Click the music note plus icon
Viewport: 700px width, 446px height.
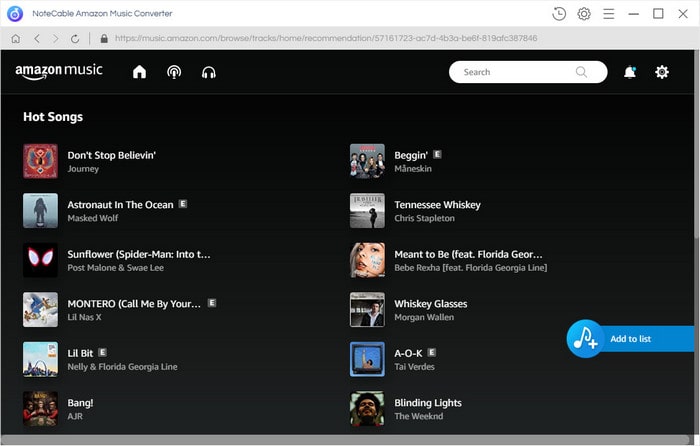(585, 338)
